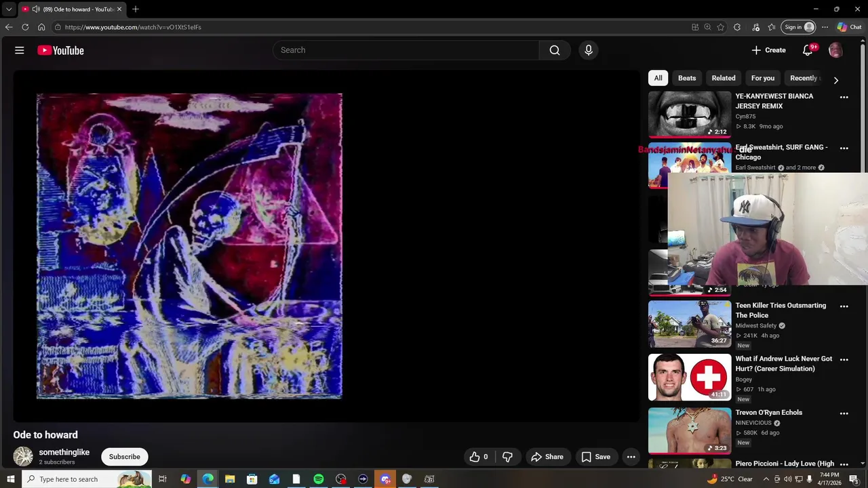Show hidden system tray icons

click(x=766, y=479)
